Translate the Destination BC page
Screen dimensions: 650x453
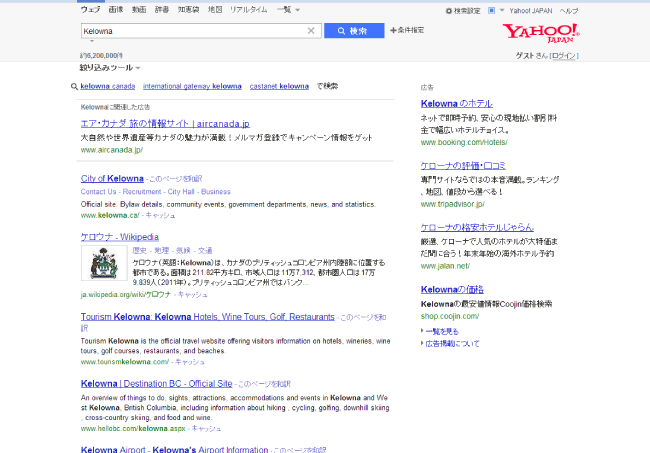tap(264, 384)
